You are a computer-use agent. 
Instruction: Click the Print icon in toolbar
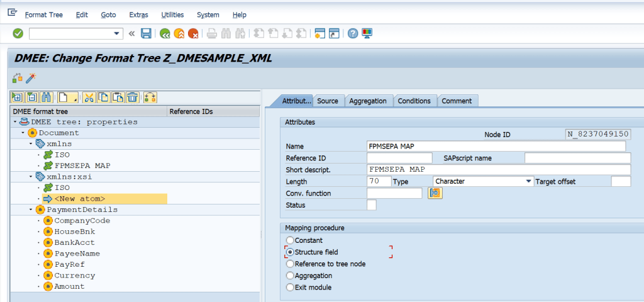click(211, 34)
